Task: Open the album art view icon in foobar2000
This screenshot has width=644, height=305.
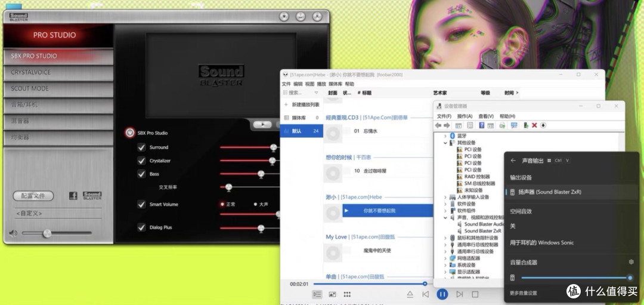Action: click(x=332, y=294)
